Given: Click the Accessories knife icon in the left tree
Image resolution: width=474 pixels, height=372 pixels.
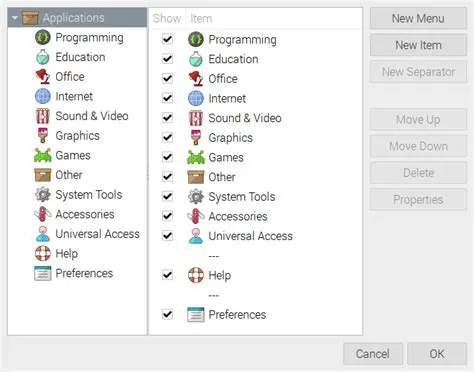Looking at the screenshot, I should pyautogui.click(x=43, y=214).
